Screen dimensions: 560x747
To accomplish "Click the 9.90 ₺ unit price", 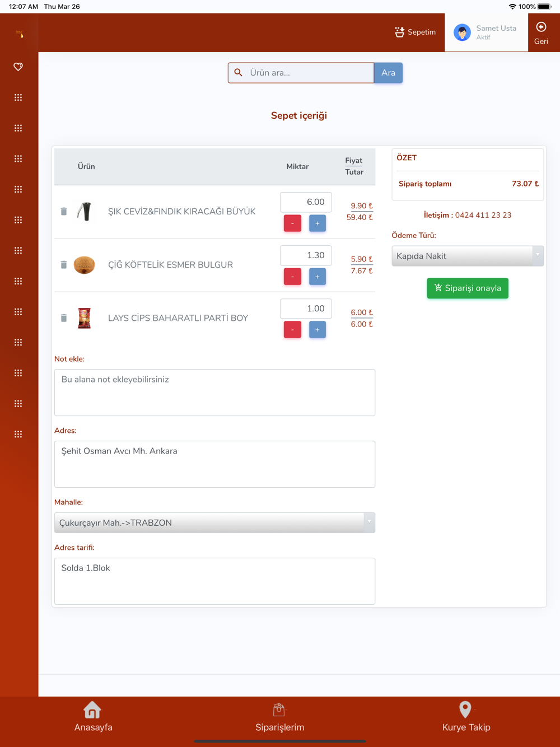I will click(362, 206).
